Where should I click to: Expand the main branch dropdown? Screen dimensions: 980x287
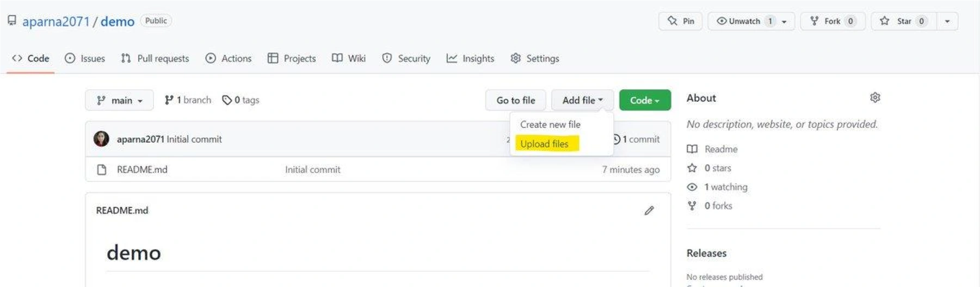(x=119, y=100)
